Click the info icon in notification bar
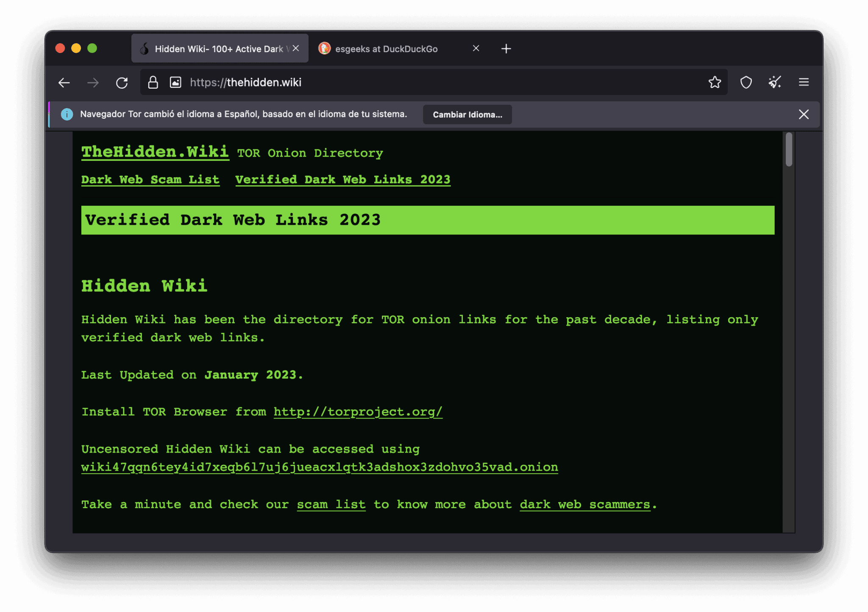Screen dimensions: 868x612 67,114
